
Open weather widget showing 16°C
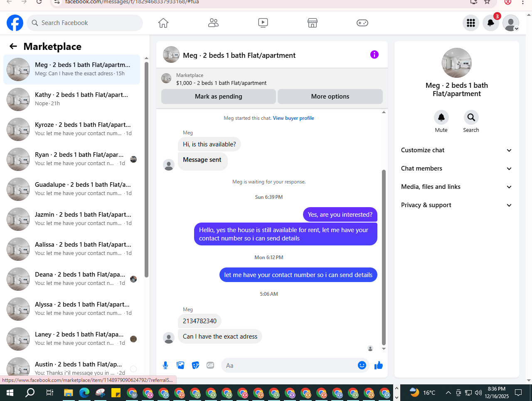coord(422,393)
